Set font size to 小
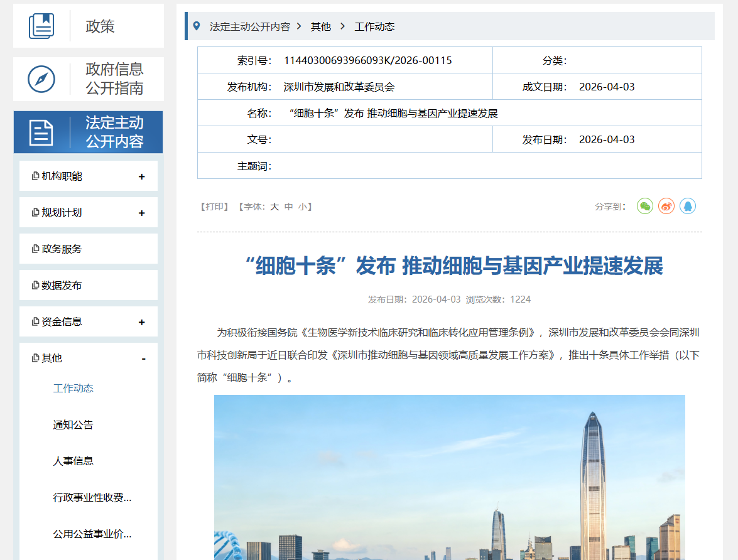 click(302, 207)
